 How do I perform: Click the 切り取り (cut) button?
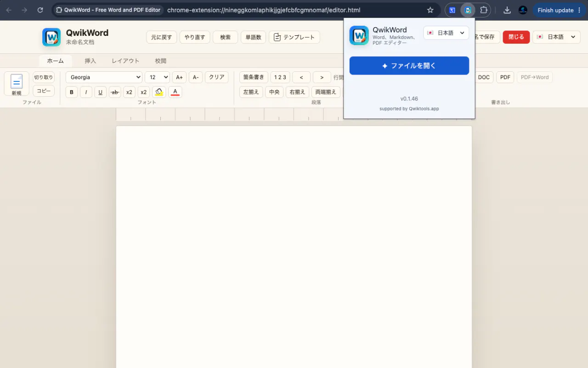click(x=44, y=77)
